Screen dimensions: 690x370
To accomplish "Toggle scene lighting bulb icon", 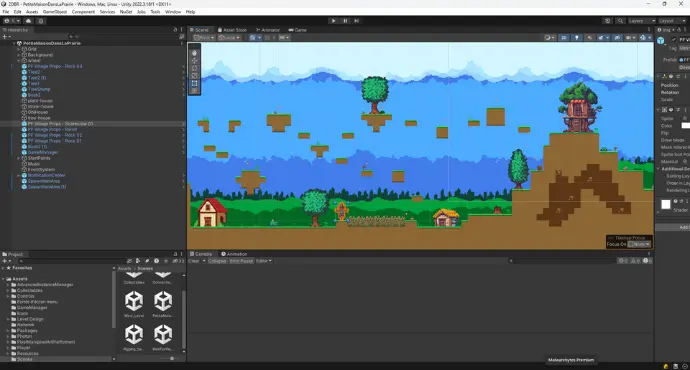I will (576, 38).
